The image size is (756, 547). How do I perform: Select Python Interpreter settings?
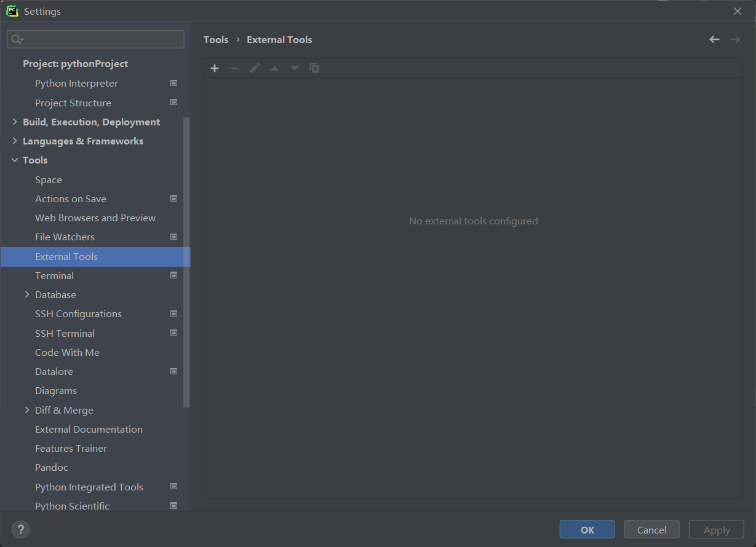(76, 83)
